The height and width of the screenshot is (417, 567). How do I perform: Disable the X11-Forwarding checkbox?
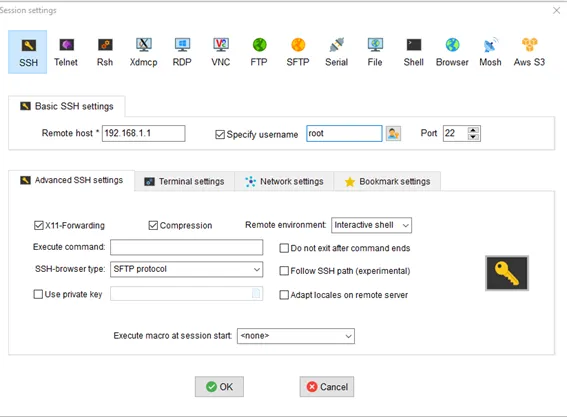tap(39, 226)
